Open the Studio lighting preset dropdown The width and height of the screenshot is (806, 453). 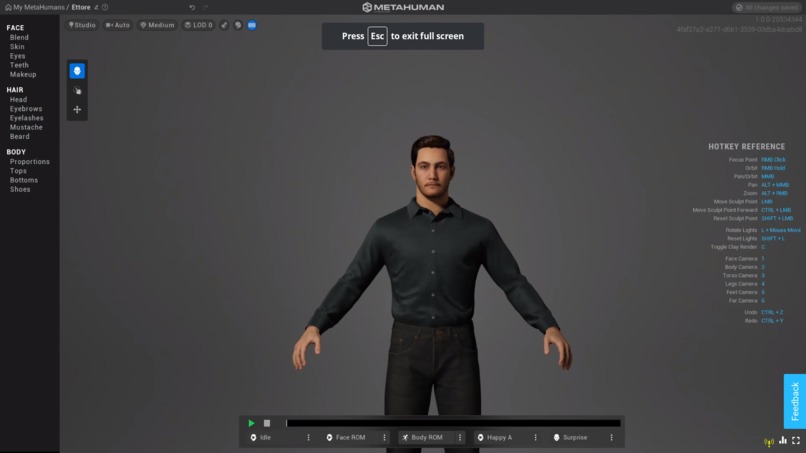82,25
